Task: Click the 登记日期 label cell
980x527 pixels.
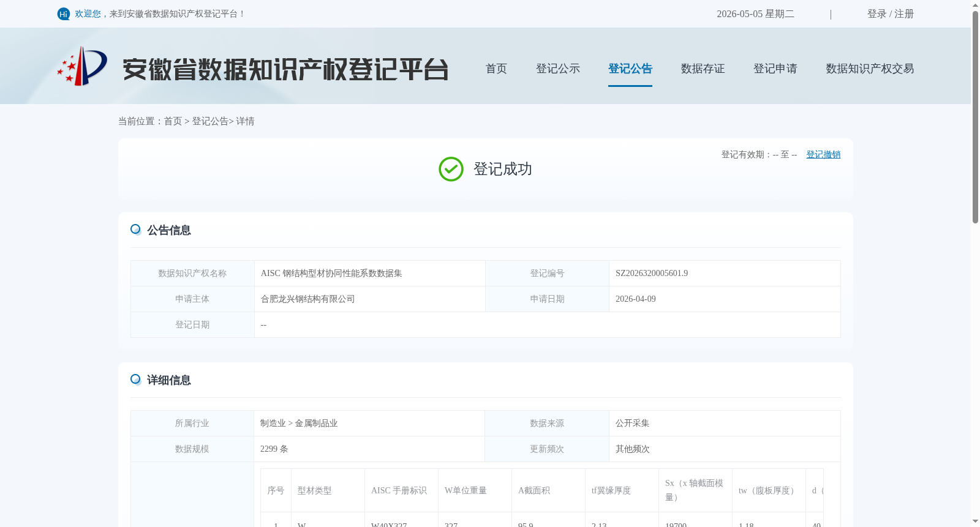Action: pos(192,325)
